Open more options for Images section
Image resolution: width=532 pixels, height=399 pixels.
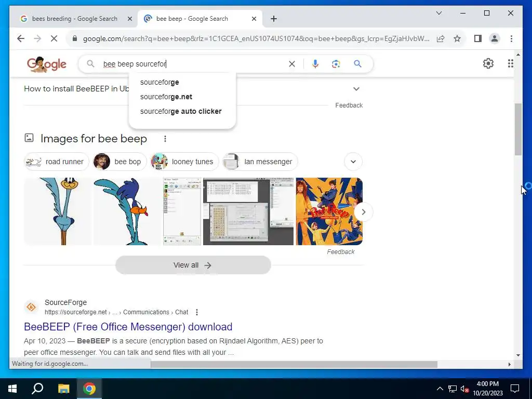pyautogui.click(x=165, y=139)
